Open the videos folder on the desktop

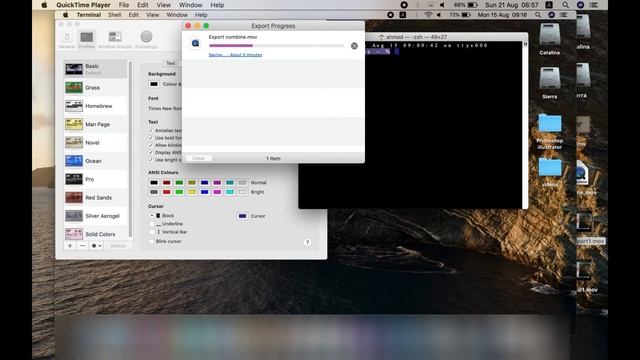(x=549, y=173)
